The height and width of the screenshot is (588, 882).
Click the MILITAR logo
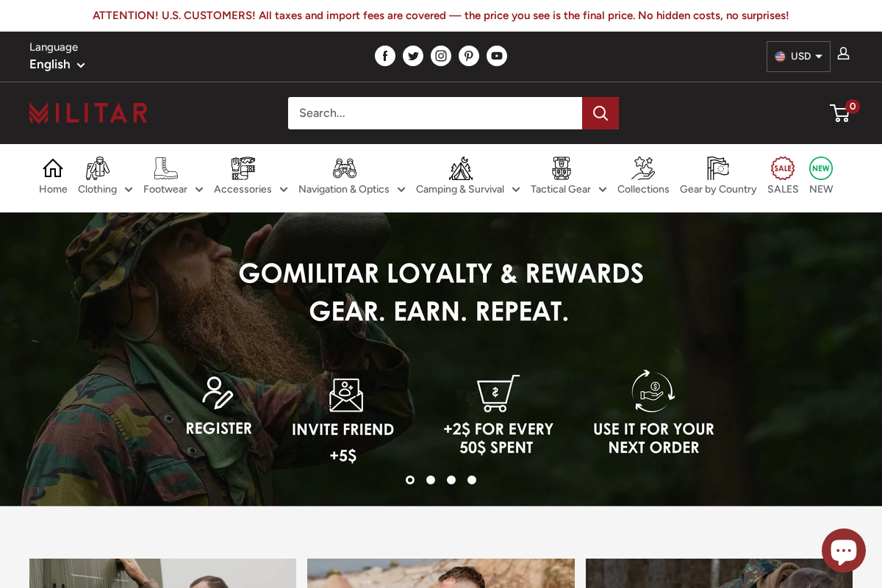(89, 113)
